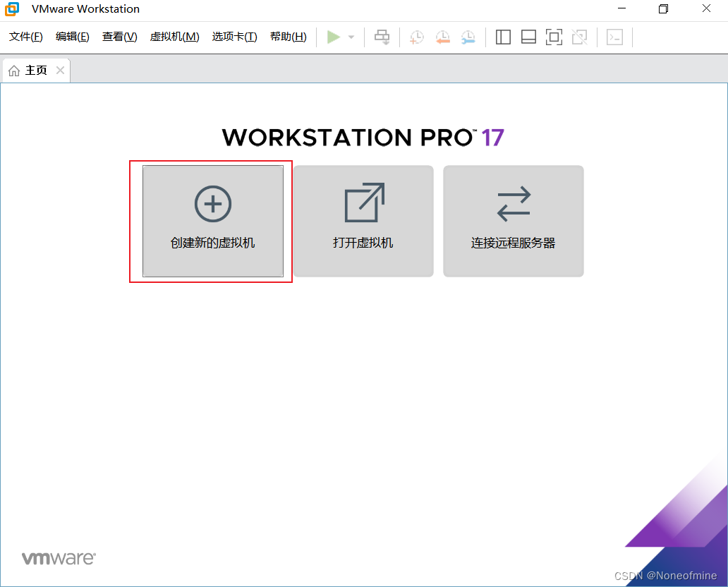Open the Snapshot Manager icon
This screenshot has width=728, height=587.
(468, 37)
